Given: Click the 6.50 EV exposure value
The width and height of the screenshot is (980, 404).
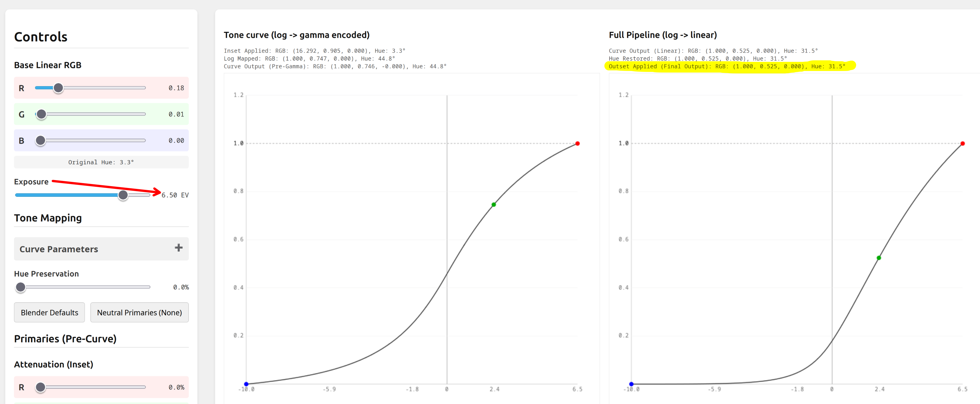Looking at the screenshot, I should 175,195.
